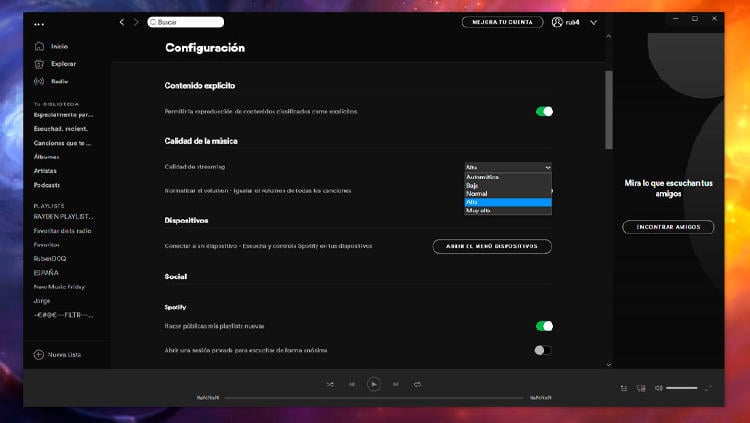Open the RubenDCQ playlist
This screenshot has height=423, width=750.
(x=50, y=258)
